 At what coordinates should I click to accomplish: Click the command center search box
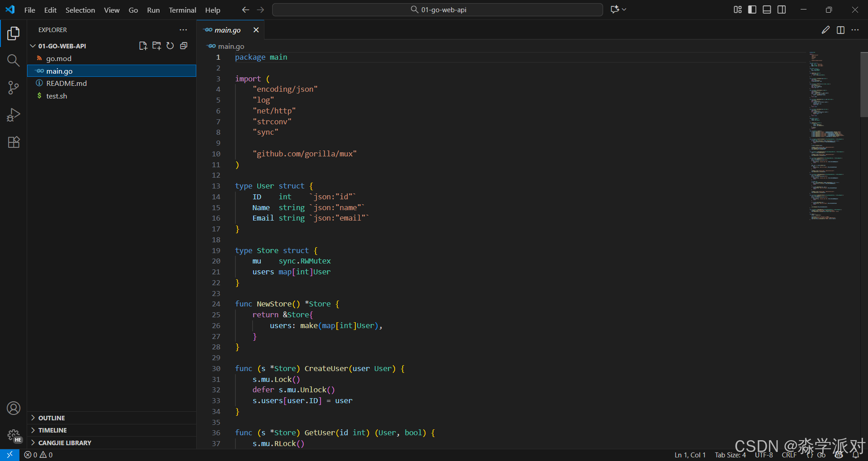pos(438,9)
